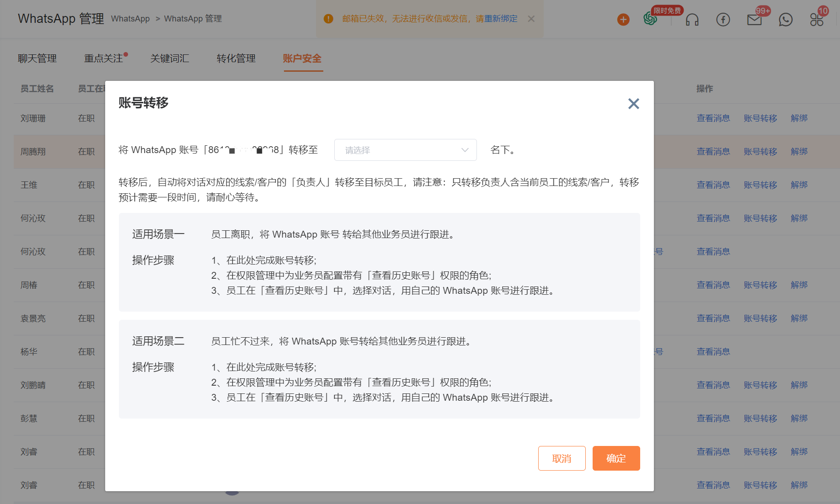Switch to the 聊天管理 tab
This screenshot has width=840, height=504.
tap(37, 58)
